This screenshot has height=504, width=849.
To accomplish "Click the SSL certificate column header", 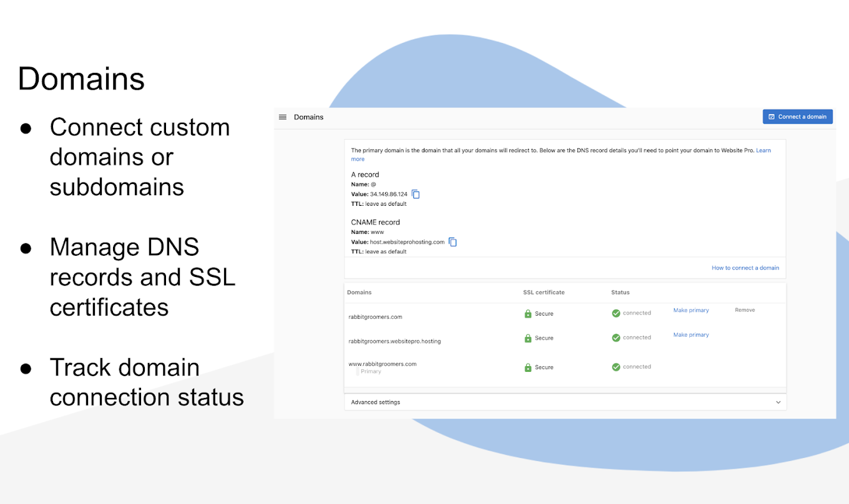I will coord(544,292).
